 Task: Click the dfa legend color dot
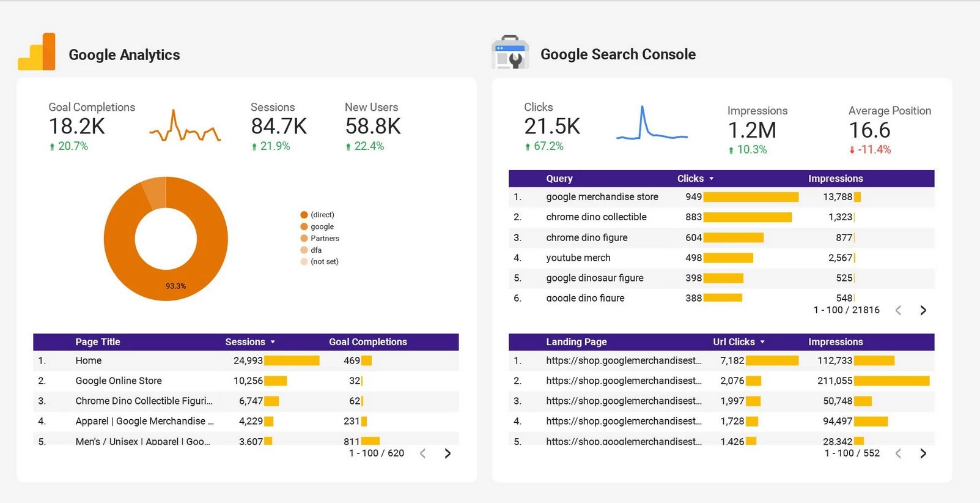(304, 250)
